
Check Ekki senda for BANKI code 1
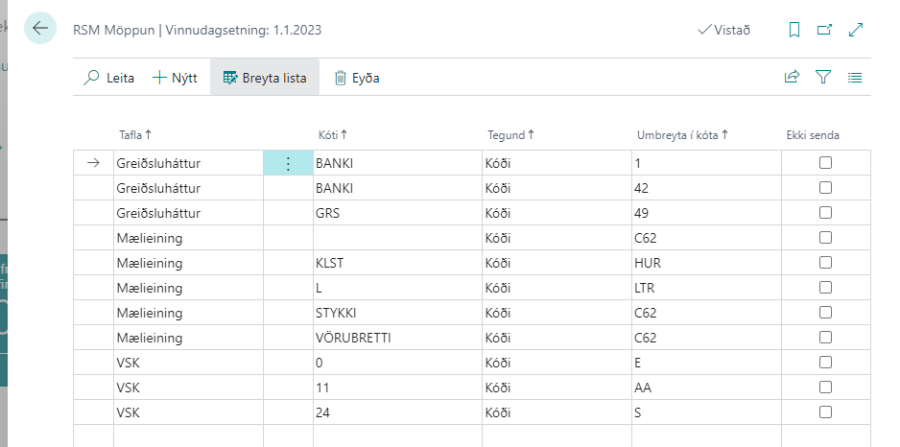coord(826,163)
